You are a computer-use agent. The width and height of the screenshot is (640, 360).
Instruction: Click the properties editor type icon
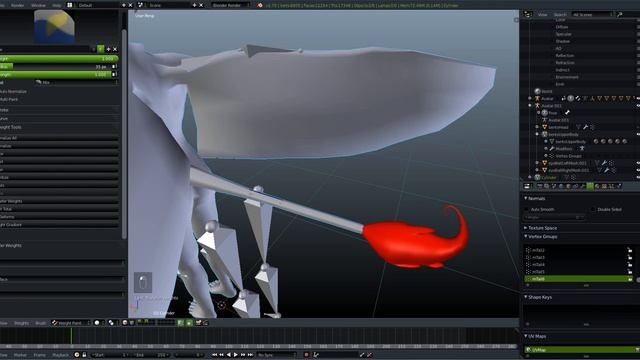click(527, 186)
